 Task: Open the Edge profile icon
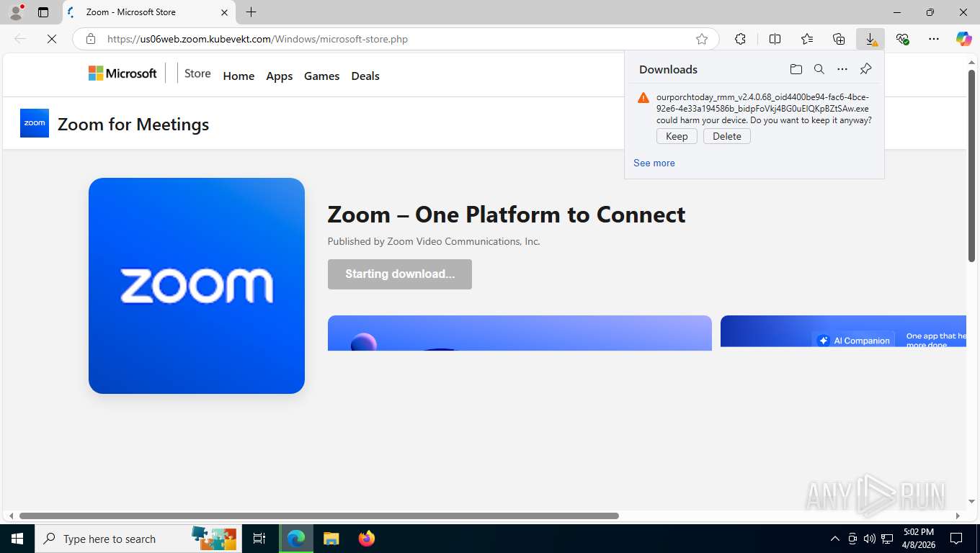pos(16,12)
